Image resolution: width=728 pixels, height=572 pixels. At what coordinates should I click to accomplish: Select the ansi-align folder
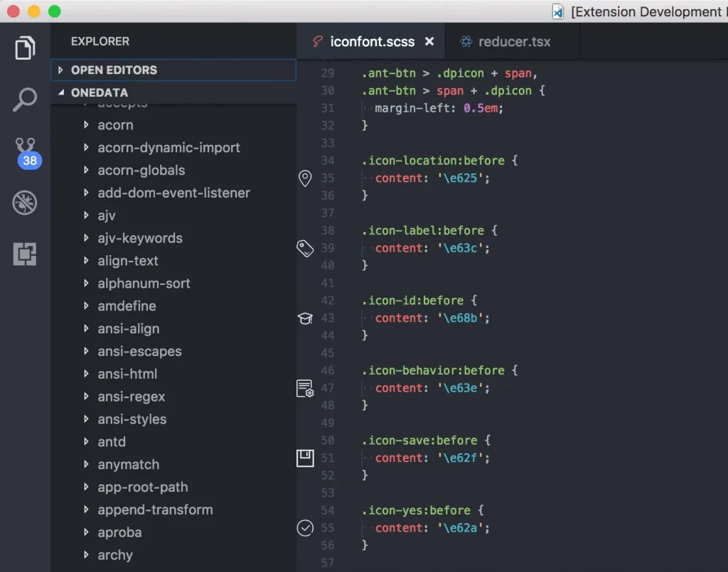173,328
